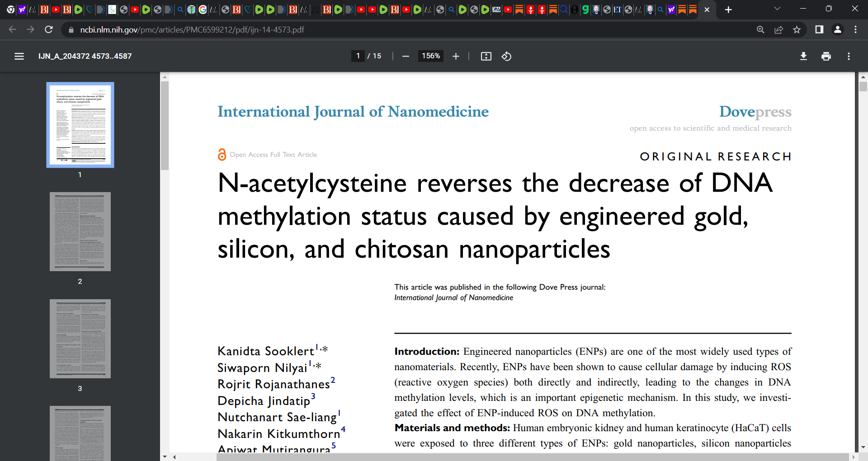The width and height of the screenshot is (868, 461).
Task: Go back to the previous page
Action: pyautogui.click(x=12, y=29)
